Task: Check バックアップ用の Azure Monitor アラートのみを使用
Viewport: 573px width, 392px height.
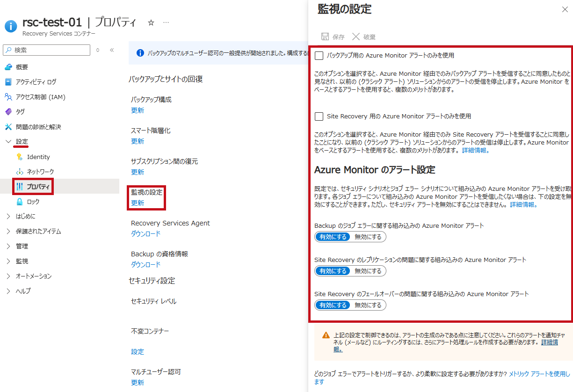Action: coord(319,55)
